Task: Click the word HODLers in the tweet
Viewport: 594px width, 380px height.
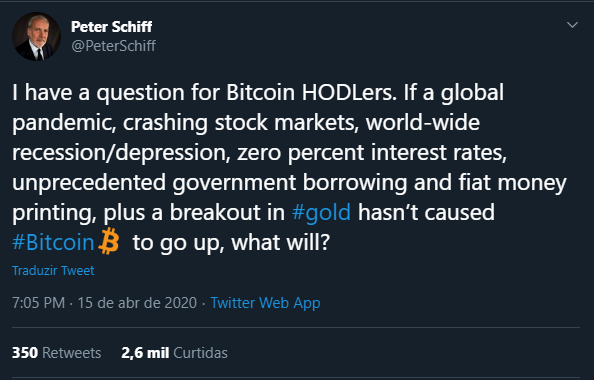Action: [349, 92]
